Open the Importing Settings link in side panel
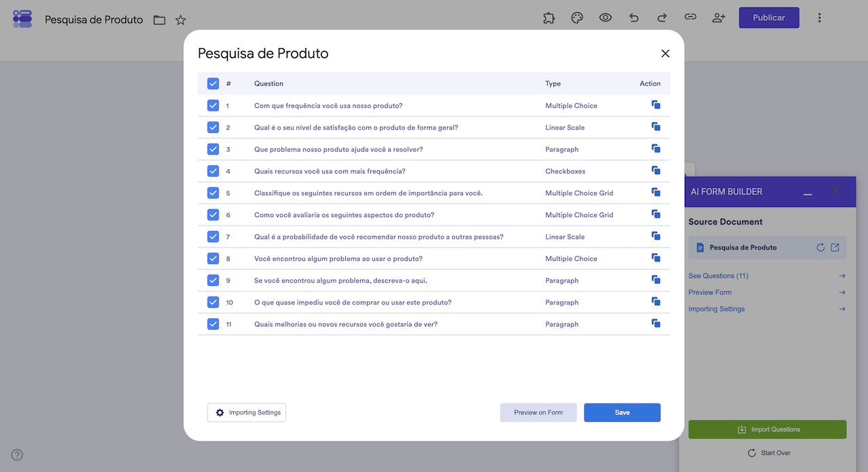The height and width of the screenshot is (472, 868). [717, 309]
